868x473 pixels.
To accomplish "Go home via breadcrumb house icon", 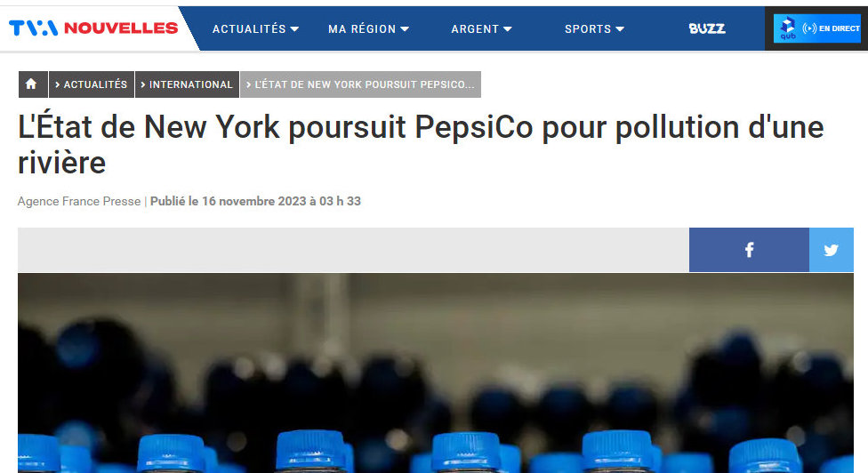I will 33,84.
